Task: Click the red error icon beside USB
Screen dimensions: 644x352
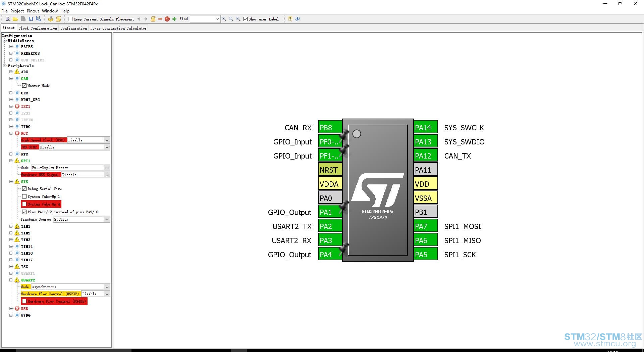Action: point(17,309)
